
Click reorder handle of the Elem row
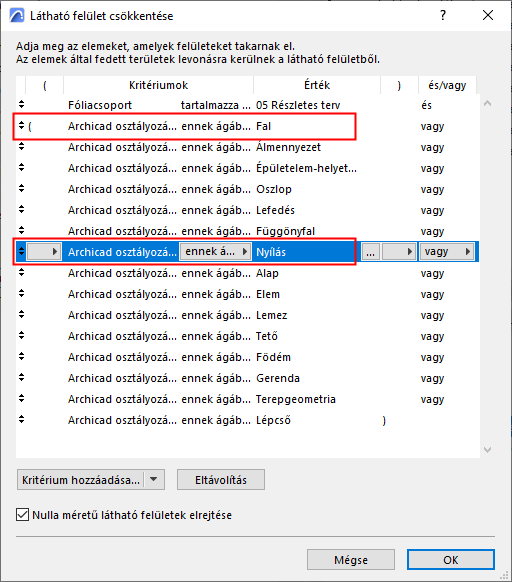(x=22, y=294)
